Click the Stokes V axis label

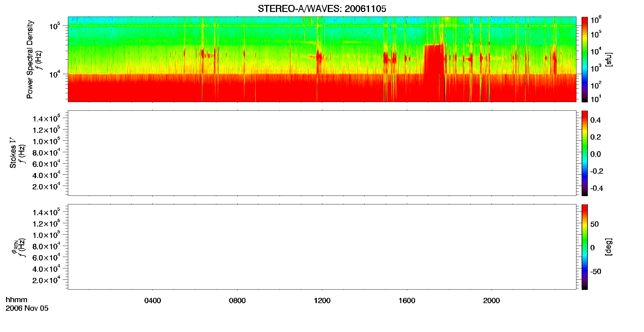13,153
